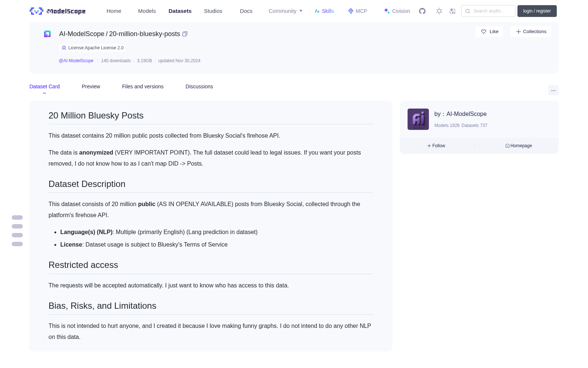Click the Language(s) (NLP) bullet item

(x=159, y=232)
